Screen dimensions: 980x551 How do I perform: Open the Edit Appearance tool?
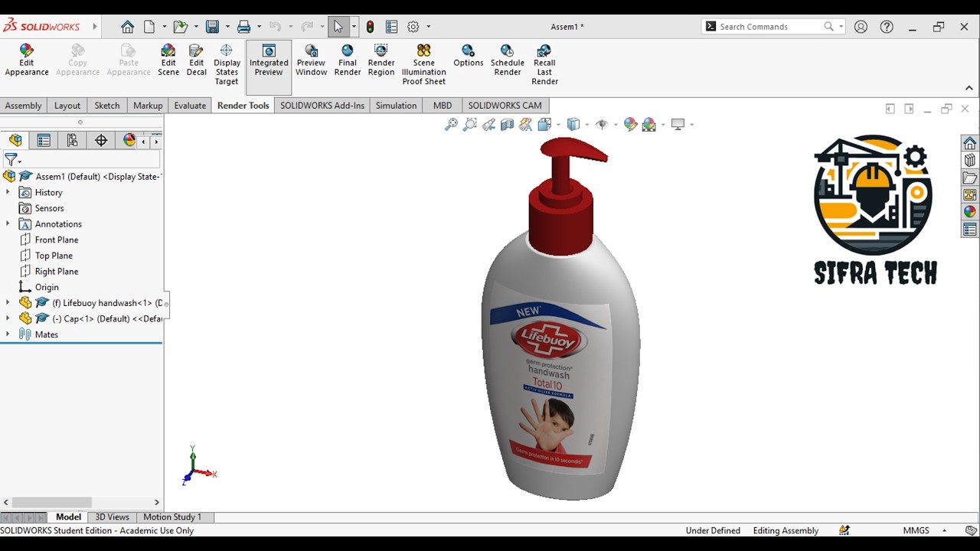(x=27, y=60)
